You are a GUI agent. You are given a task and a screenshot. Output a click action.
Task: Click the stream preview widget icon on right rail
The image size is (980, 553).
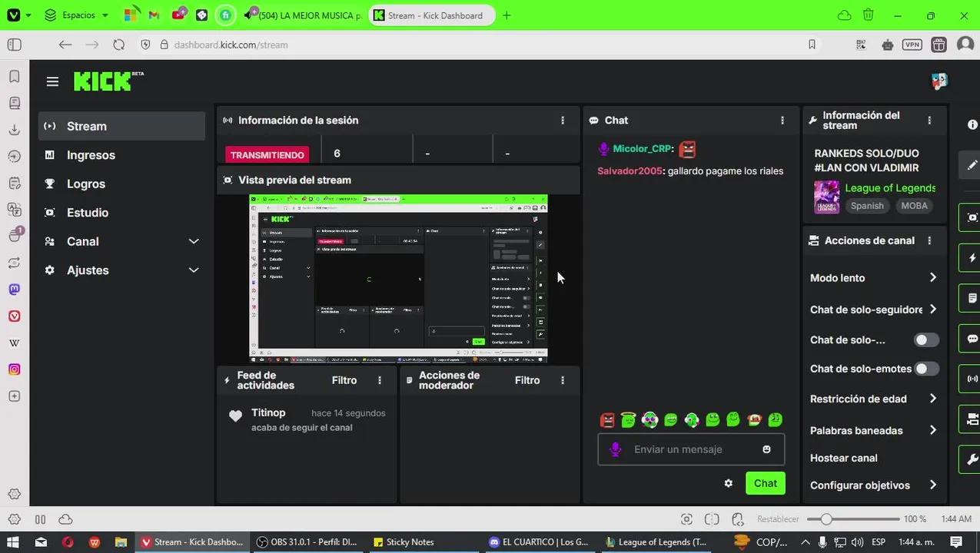click(x=972, y=217)
